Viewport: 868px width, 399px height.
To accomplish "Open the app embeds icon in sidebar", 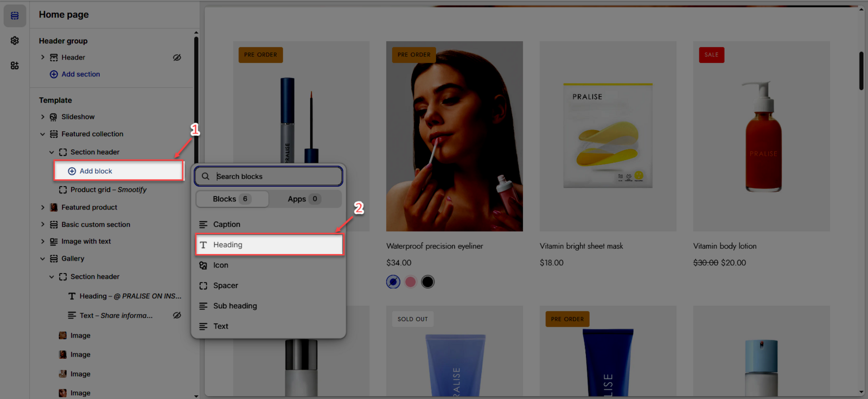I will click(x=15, y=66).
